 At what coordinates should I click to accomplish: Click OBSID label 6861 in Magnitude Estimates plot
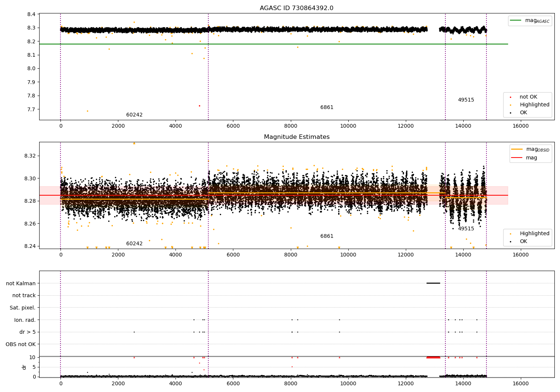click(x=327, y=236)
